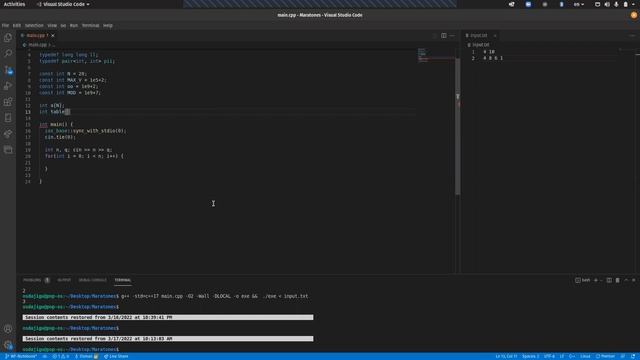Open the Selection menu

click(x=34, y=25)
